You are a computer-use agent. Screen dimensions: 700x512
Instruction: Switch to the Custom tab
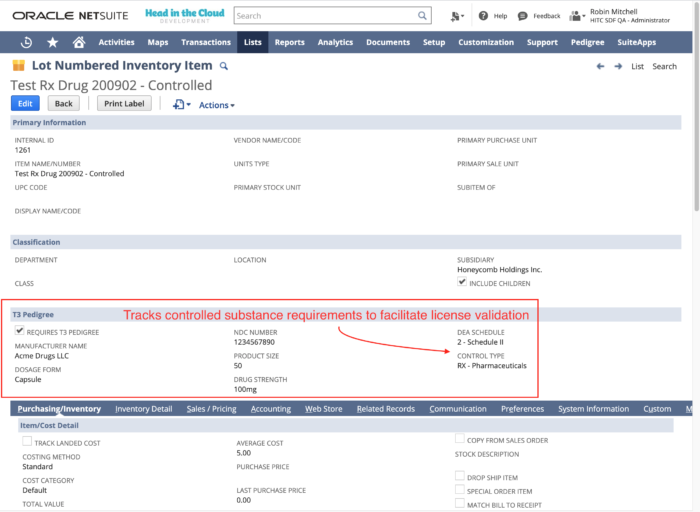coord(657,409)
